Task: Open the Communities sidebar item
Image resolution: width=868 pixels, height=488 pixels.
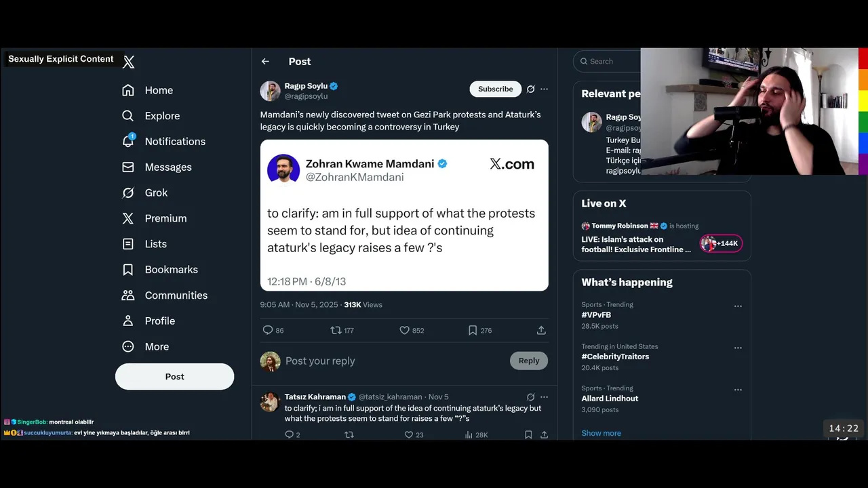Action: pos(176,296)
